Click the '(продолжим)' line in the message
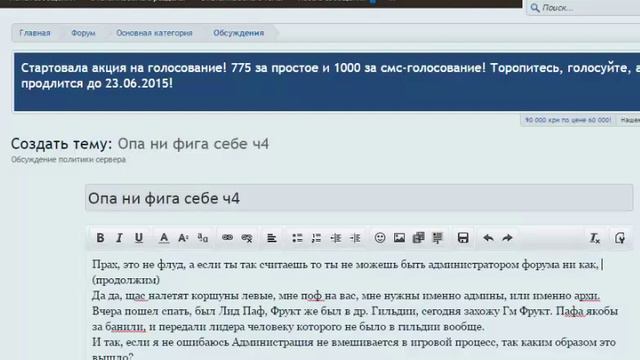Screen dimensions: 640x360 tap(126, 280)
